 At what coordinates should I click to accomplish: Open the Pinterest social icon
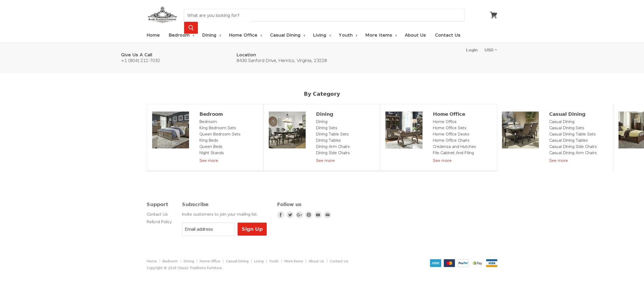tap(308, 215)
